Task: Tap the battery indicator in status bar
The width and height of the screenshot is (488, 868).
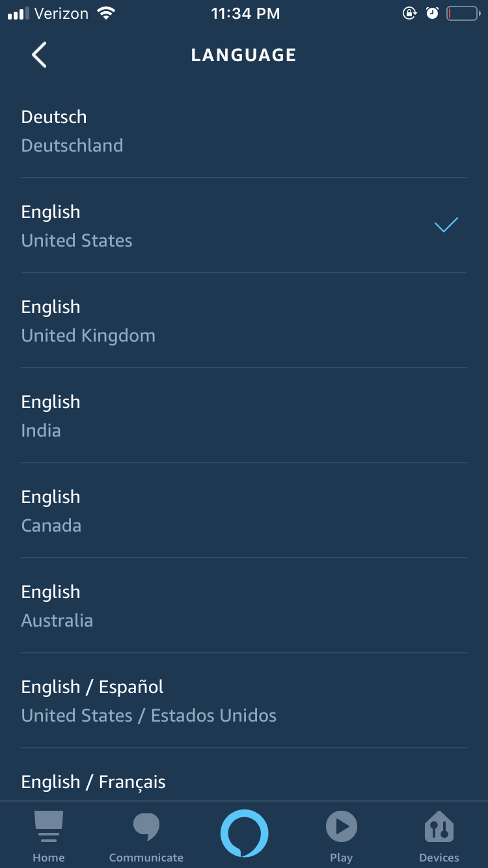Action: point(461,12)
